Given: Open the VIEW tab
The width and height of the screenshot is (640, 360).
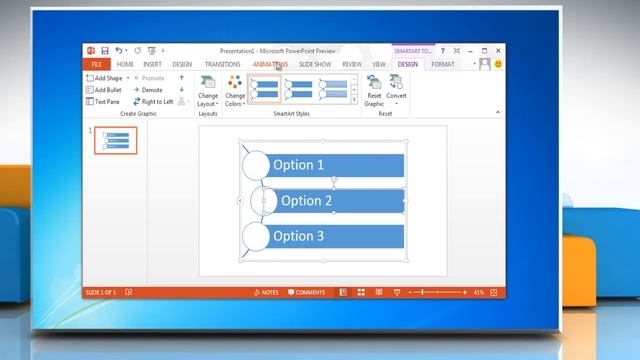Looking at the screenshot, I should pos(379,64).
